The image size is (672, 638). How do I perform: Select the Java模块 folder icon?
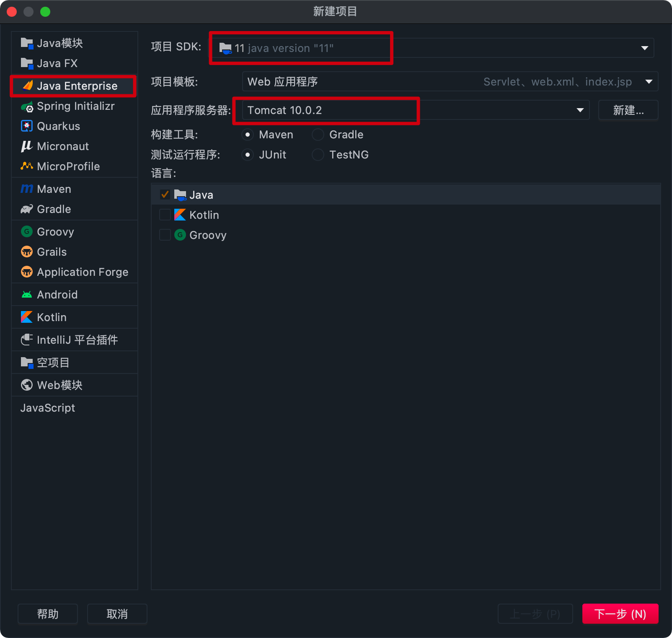pos(27,43)
